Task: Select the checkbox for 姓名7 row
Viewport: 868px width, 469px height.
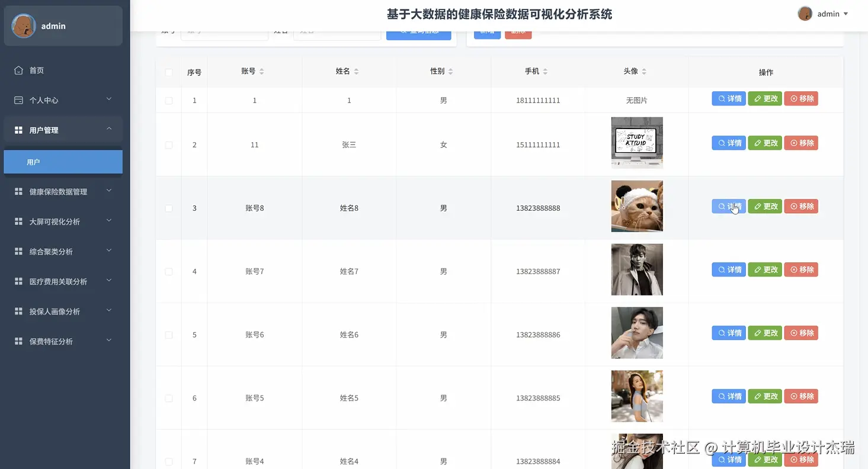Action: [x=169, y=272]
